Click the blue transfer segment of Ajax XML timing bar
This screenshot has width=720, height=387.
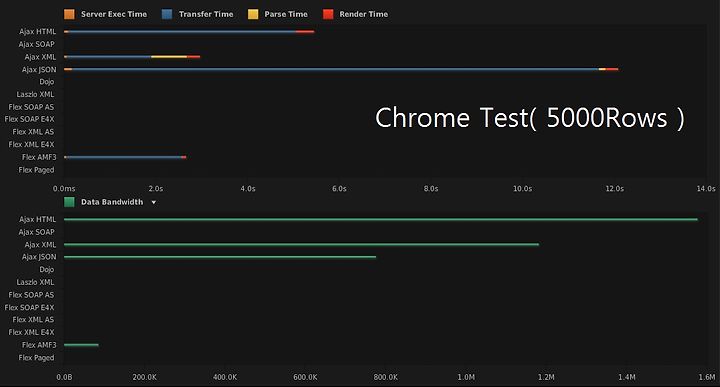[109, 57]
